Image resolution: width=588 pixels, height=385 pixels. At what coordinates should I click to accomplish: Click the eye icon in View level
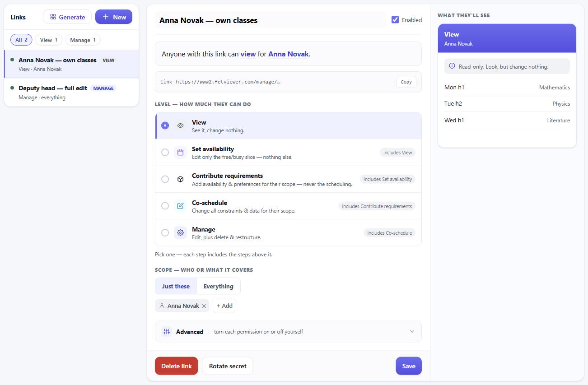click(x=180, y=126)
